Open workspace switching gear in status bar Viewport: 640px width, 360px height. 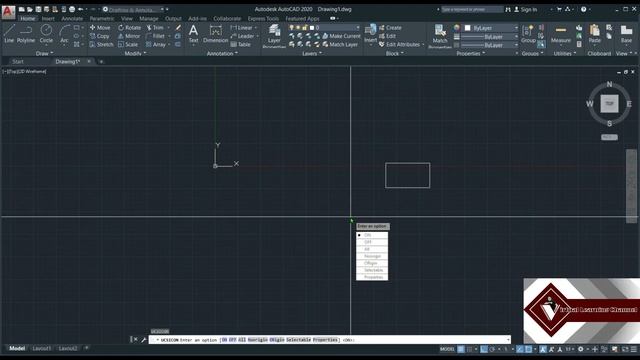[x=580, y=349]
